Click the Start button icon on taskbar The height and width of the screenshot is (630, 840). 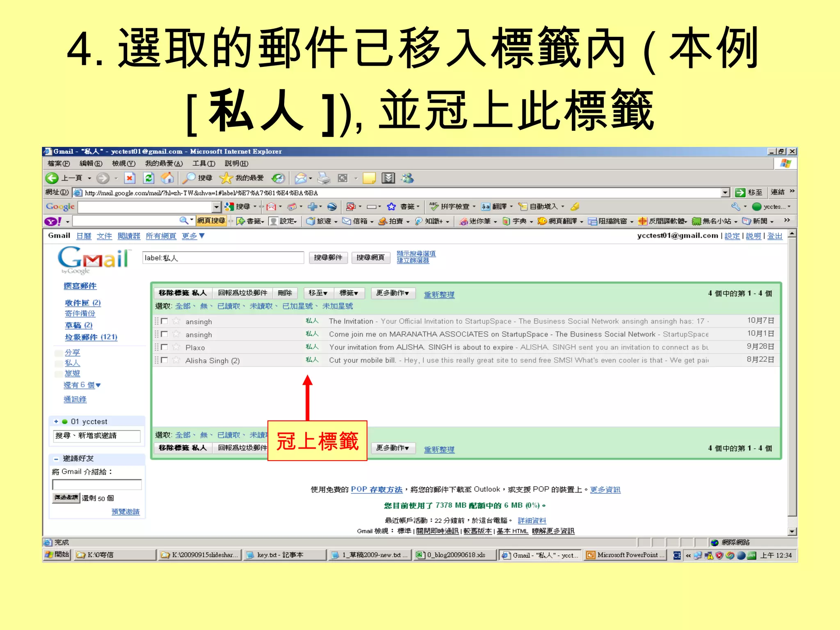[x=57, y=555]
